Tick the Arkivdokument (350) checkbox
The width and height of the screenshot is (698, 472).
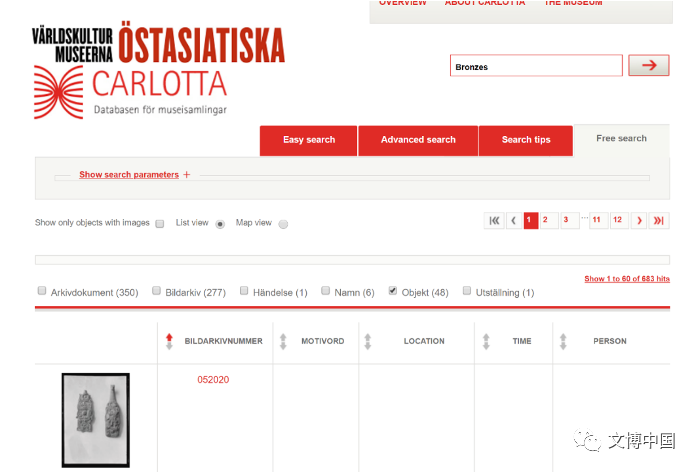point(42,291)
